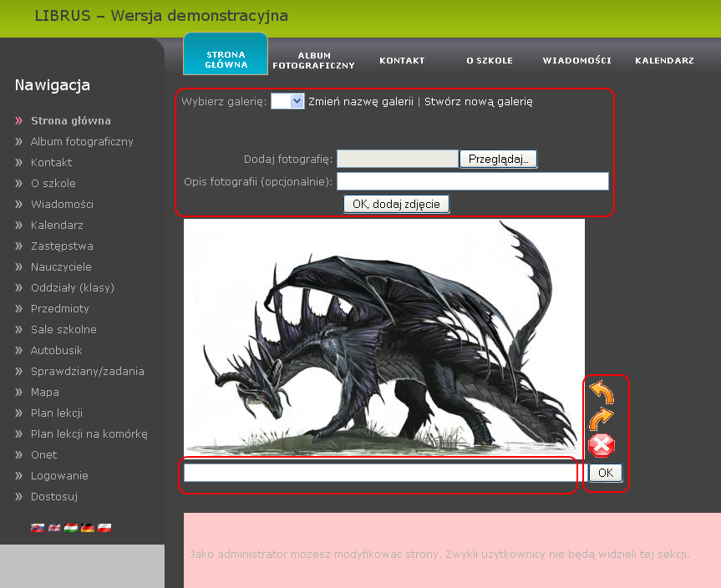Click the LIBRUS – Wersja demonstracyjna title

coord(161,16)
